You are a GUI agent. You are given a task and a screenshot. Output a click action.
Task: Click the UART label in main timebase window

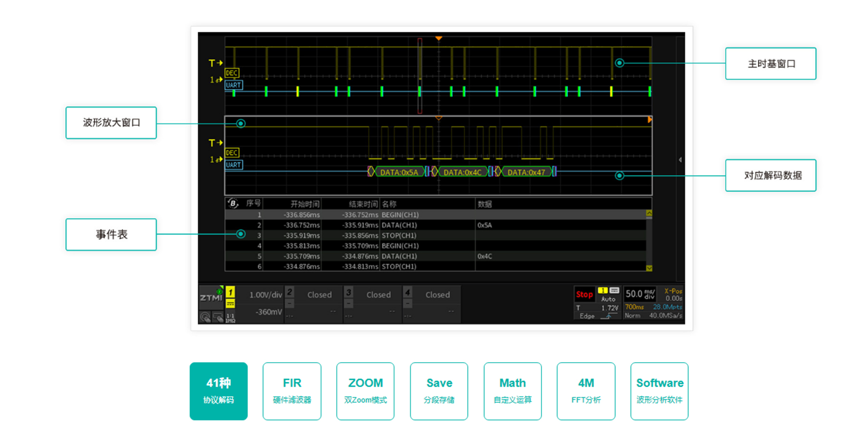[234, 85]
